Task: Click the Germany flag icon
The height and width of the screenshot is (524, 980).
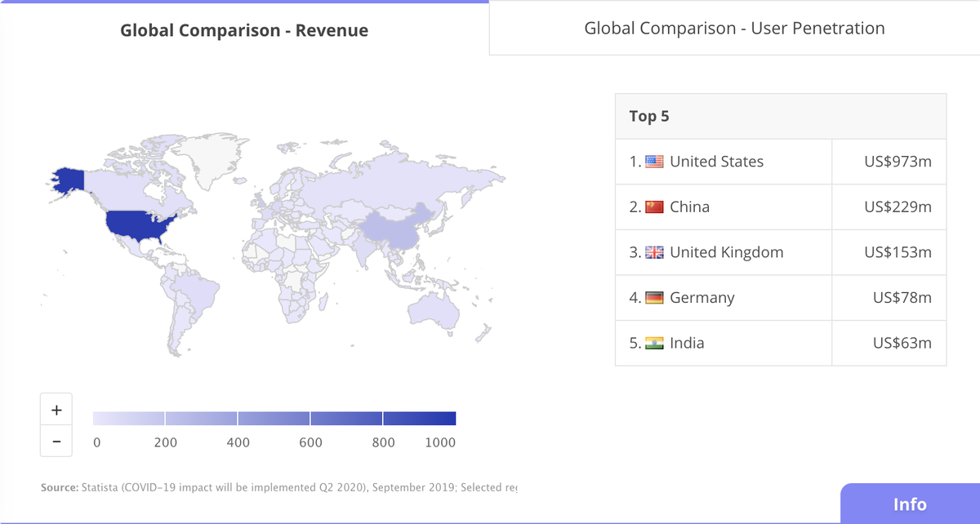Action: click(x=655, y=298)
